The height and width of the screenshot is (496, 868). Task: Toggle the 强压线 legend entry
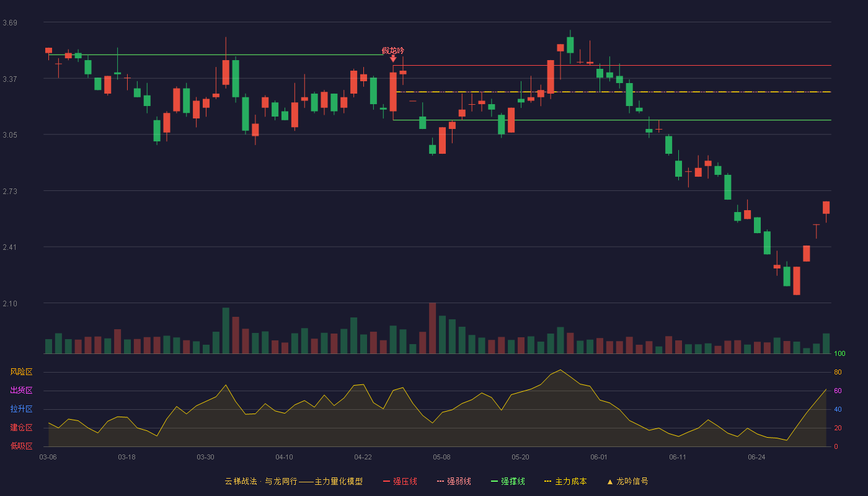pyautogui.click(x=400, y=481)
